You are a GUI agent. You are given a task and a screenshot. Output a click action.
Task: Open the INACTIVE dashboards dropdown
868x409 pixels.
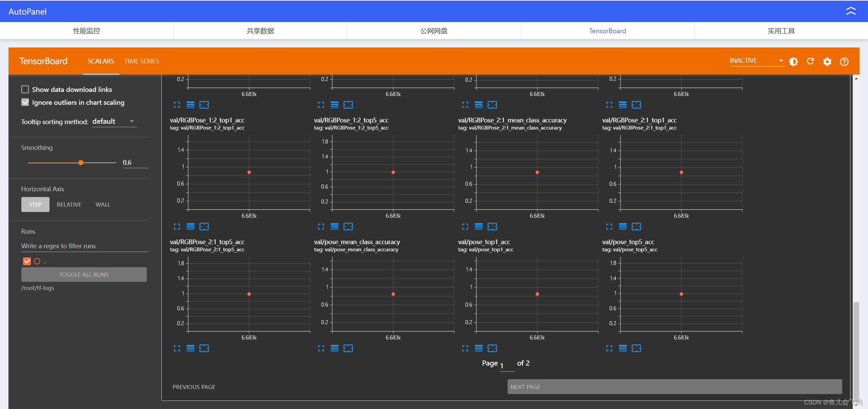click(x=756, y=61)
